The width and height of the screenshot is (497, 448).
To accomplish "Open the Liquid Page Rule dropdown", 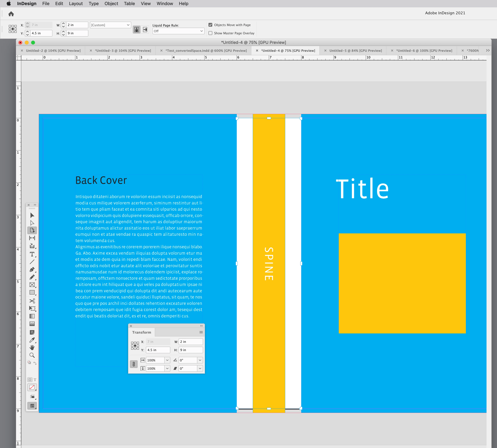I will point(178,31).
